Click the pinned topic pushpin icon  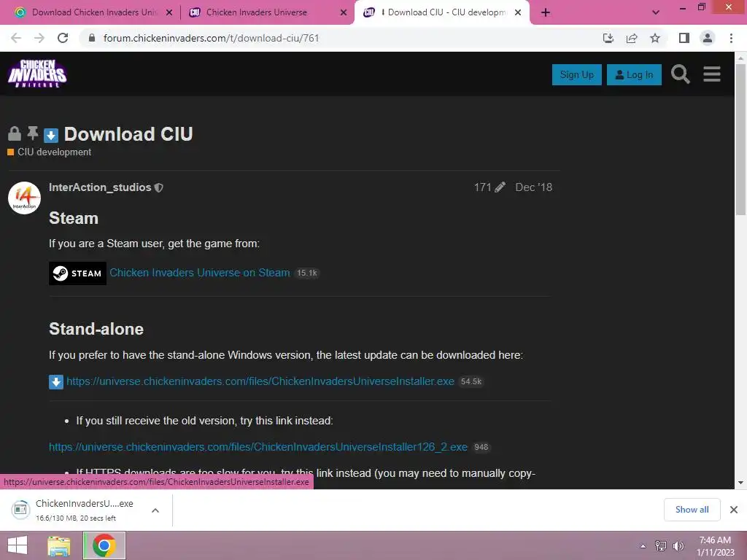click(32, 133)
